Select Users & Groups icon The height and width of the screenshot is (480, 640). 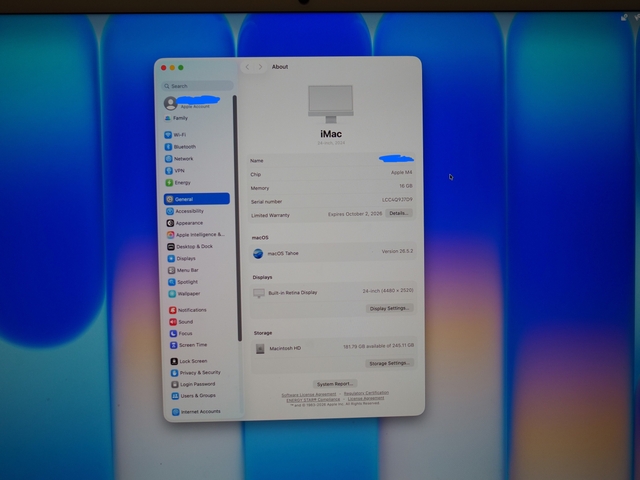(x=176, y=396)
